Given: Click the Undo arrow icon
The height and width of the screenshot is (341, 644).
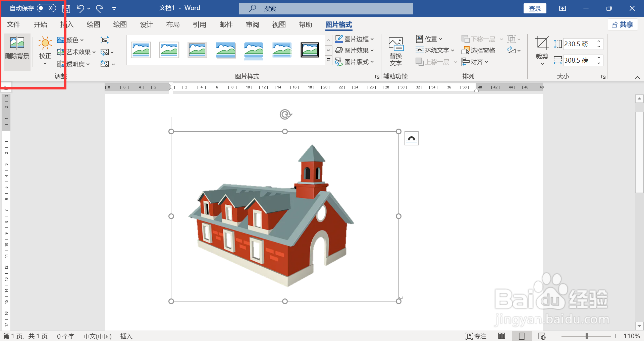Looking at the screenshot, I should (80, 8).
